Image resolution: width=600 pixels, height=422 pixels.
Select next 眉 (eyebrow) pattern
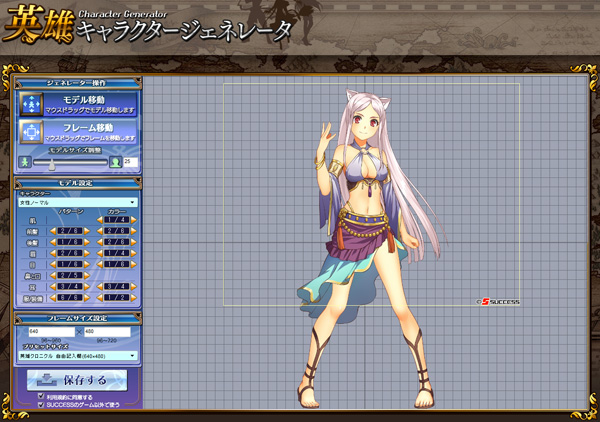[x=87, y=253]
